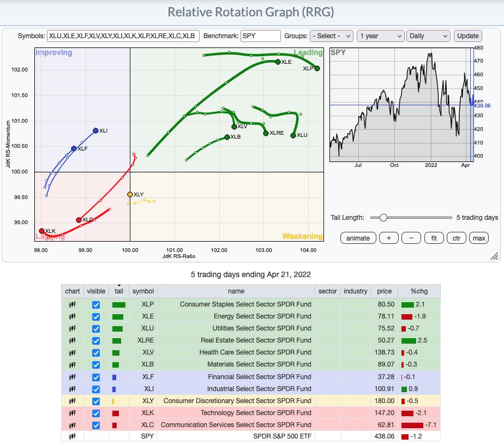Open the chart icon for XLF row

pos(73,377)
